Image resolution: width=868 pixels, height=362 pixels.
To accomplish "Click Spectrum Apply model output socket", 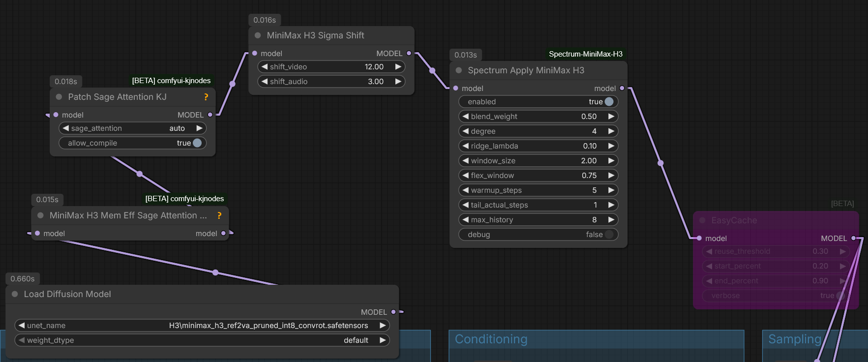I will (622, 88).
